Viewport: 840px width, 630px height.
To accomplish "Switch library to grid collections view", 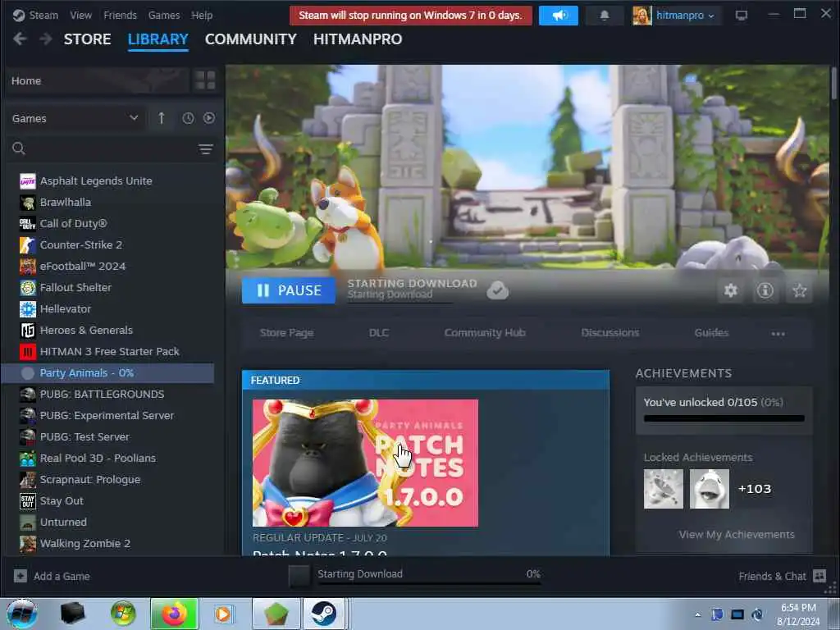I will tap(205, 81).
